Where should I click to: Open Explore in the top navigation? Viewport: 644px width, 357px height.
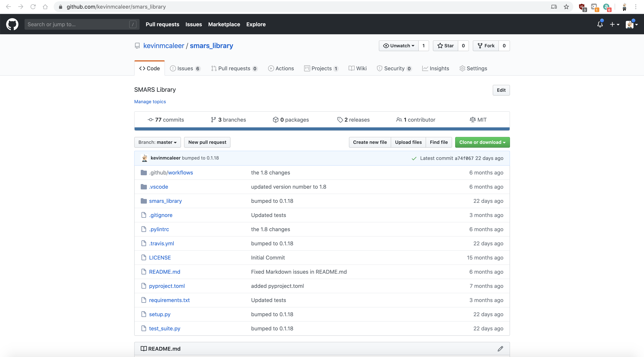256,24
